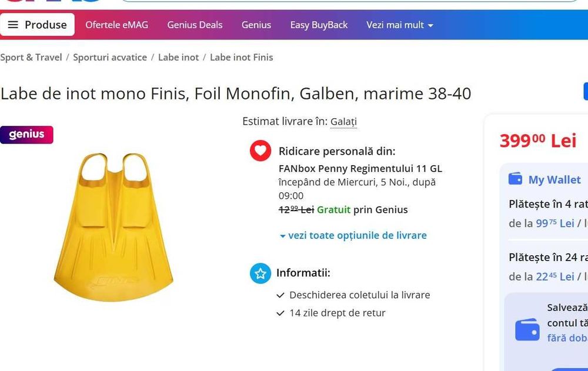Open Labe inot Finis breadcrumb link
The height and width of the screenshot is (371, 588).
241,57
